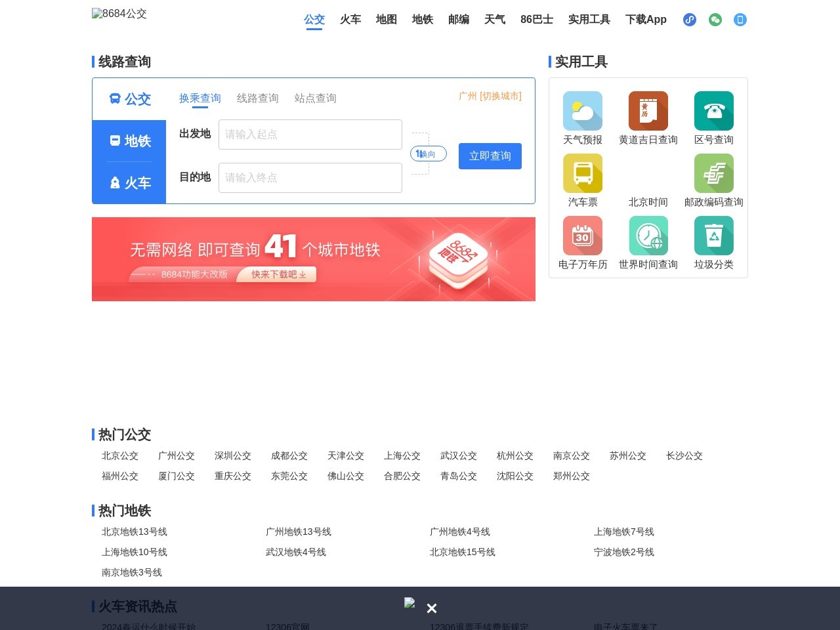
Task: Click the 8684公交 logo image
Action: pos(119,13)
